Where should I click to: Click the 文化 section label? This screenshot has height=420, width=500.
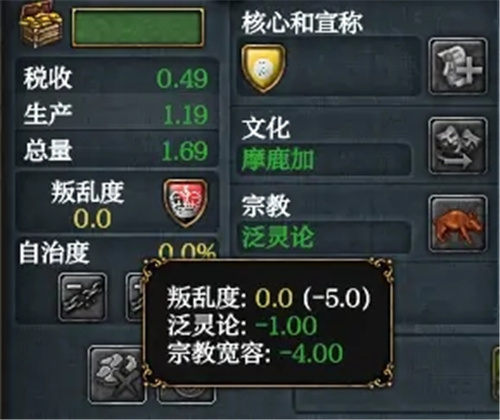click(266, 128)
